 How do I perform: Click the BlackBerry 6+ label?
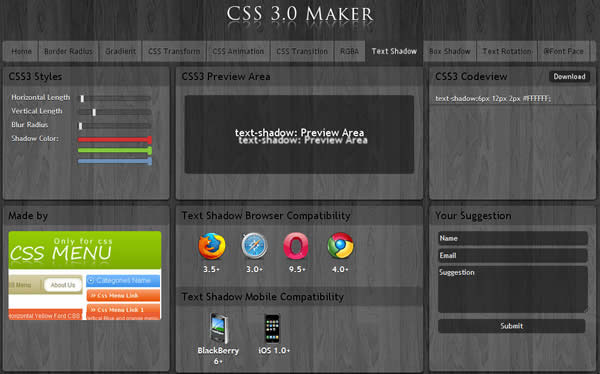click(x=218, y=356)
